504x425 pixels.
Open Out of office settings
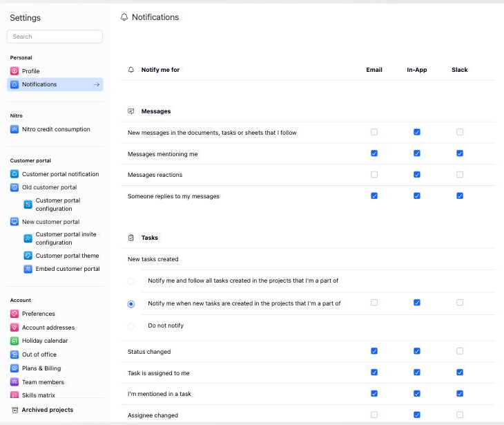click(x=55, y=355)
